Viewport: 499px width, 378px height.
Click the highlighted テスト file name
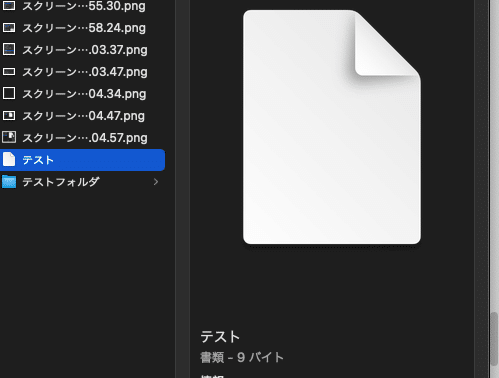click(x=38, y=160)
